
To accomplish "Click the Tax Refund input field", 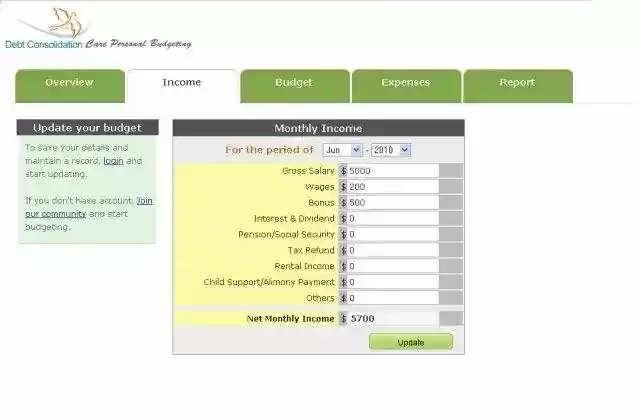I will click(x=393, y=251).
